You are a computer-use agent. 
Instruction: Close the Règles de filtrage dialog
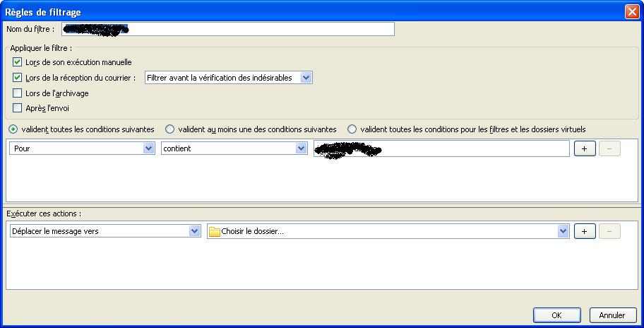[x=631, y=12]
